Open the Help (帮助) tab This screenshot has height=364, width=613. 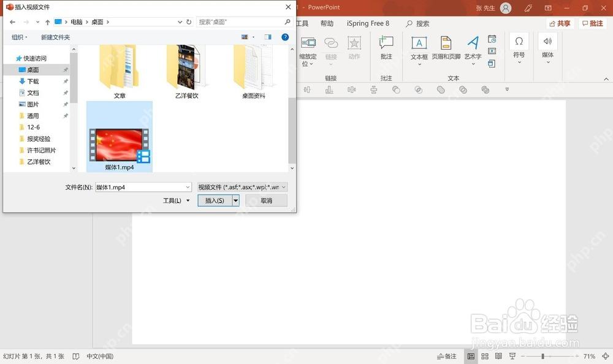coord(327,23)
